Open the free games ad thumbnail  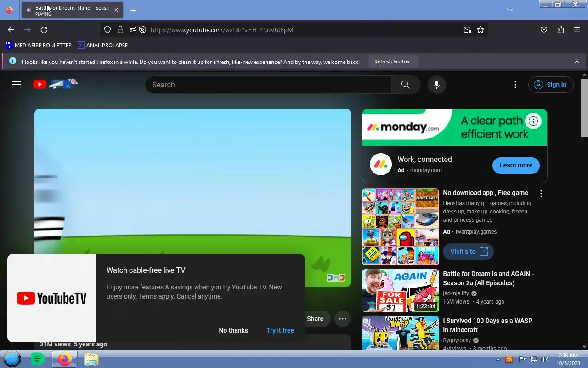pyautogui.click(x=401, y=227)
